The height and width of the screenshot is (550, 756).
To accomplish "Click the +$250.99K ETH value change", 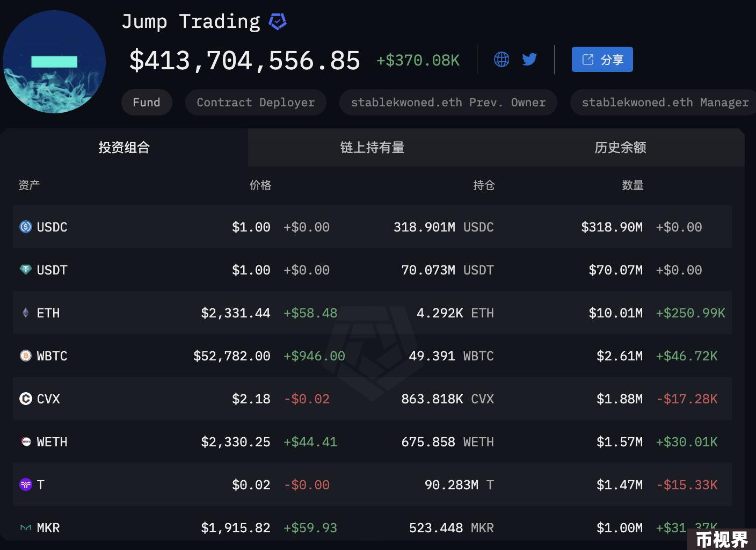I will click(x=690, y=313).
